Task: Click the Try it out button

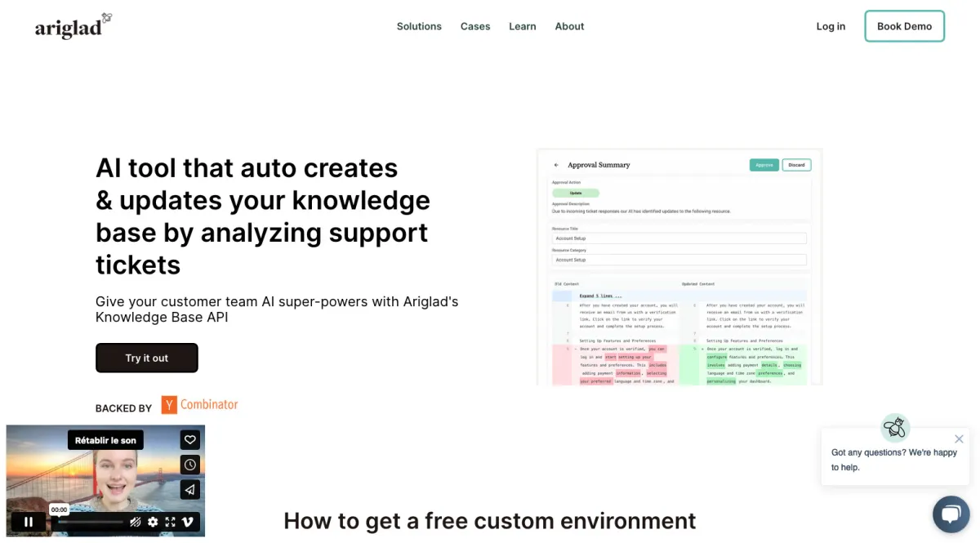Action: [x=147, y=358]
